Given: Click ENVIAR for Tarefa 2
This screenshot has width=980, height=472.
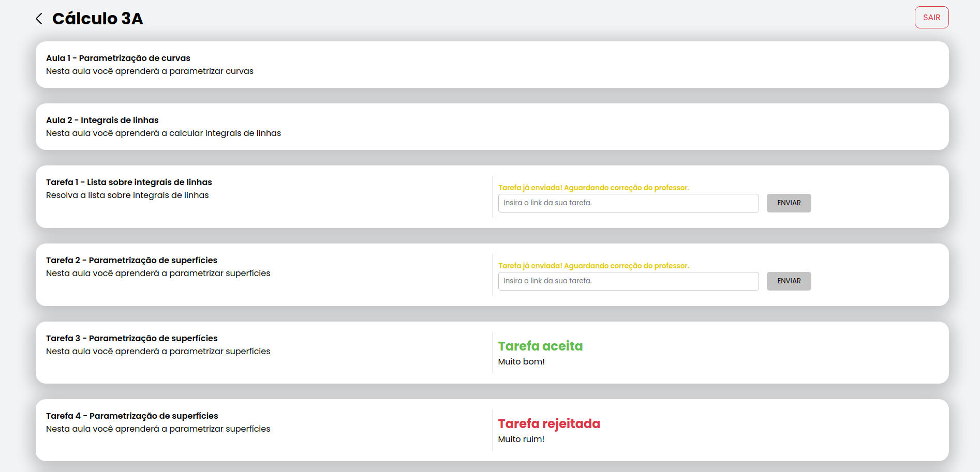Looking at the screenshot, I should pos(789,281).
